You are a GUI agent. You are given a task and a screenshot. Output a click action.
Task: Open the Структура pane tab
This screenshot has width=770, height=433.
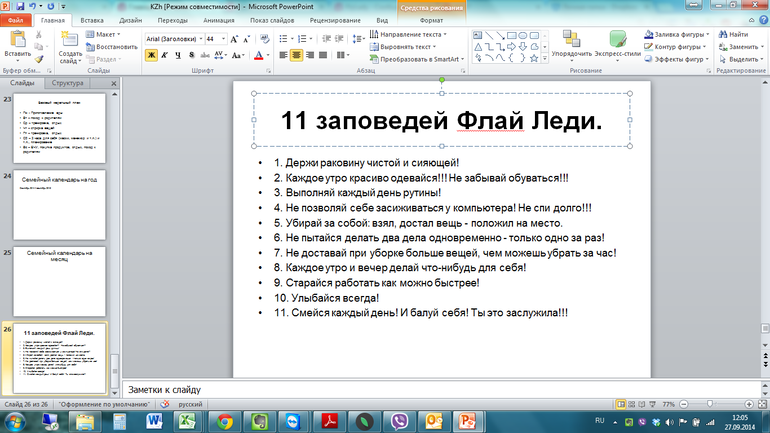coord(69,83)
